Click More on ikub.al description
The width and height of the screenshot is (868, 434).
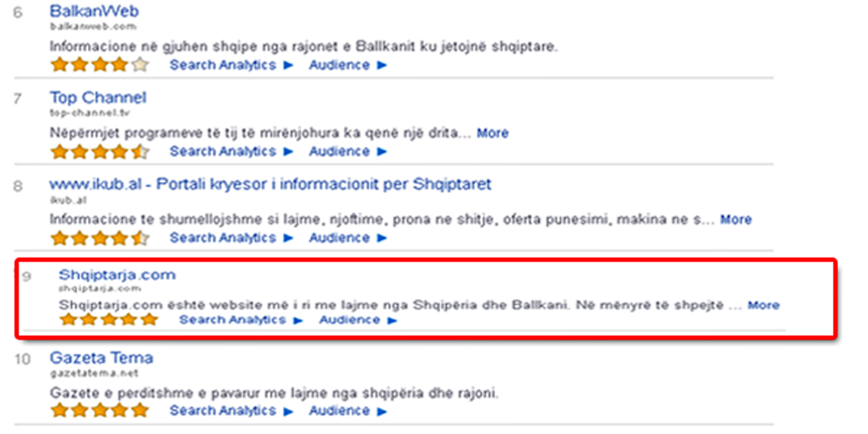[736, 219]
